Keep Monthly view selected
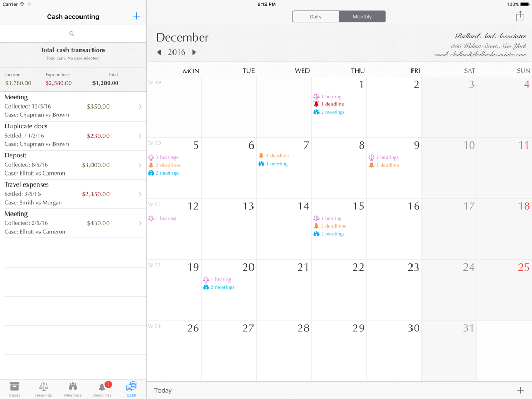 [x=362, y=16]
